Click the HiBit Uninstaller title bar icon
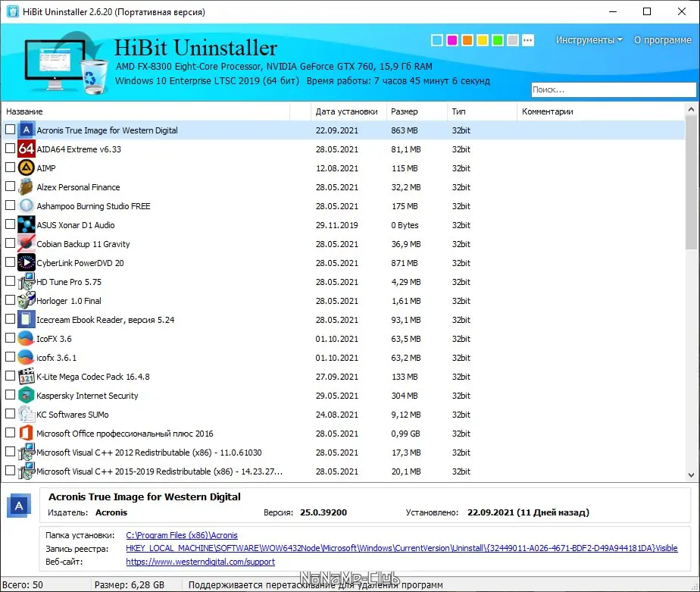700x592 pixels. click(12, 11)
